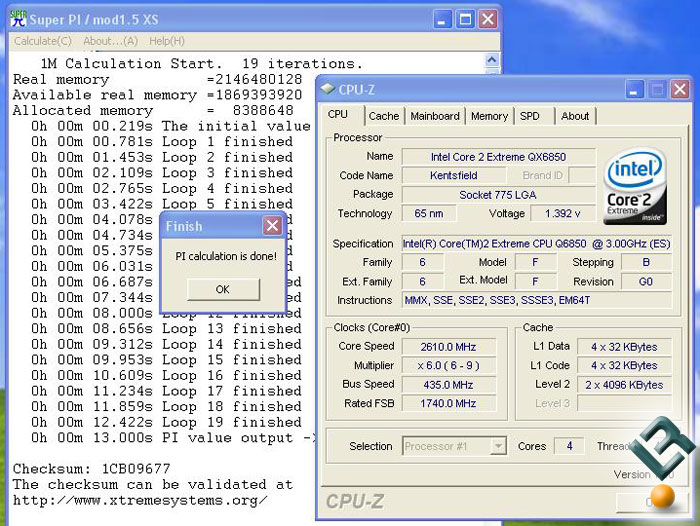The image size is (700, 526).
Task: Click the Real memory =2146480128 line
Action: coord(158,79)
